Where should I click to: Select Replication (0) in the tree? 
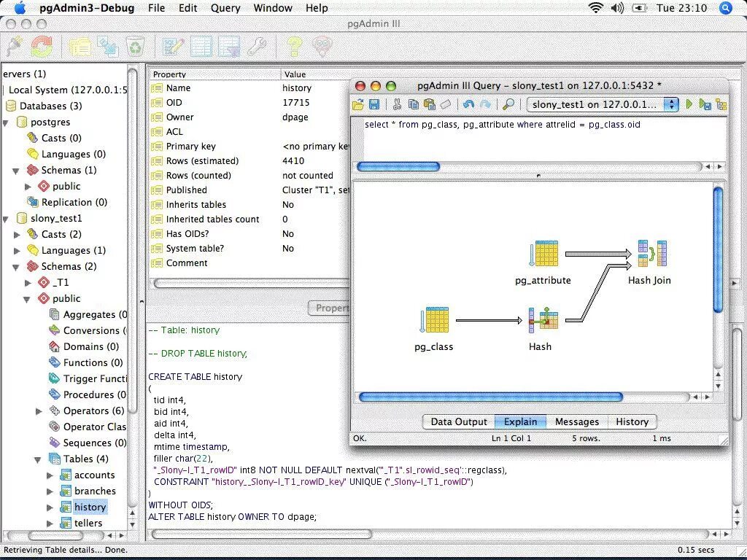tap(74, 203)
